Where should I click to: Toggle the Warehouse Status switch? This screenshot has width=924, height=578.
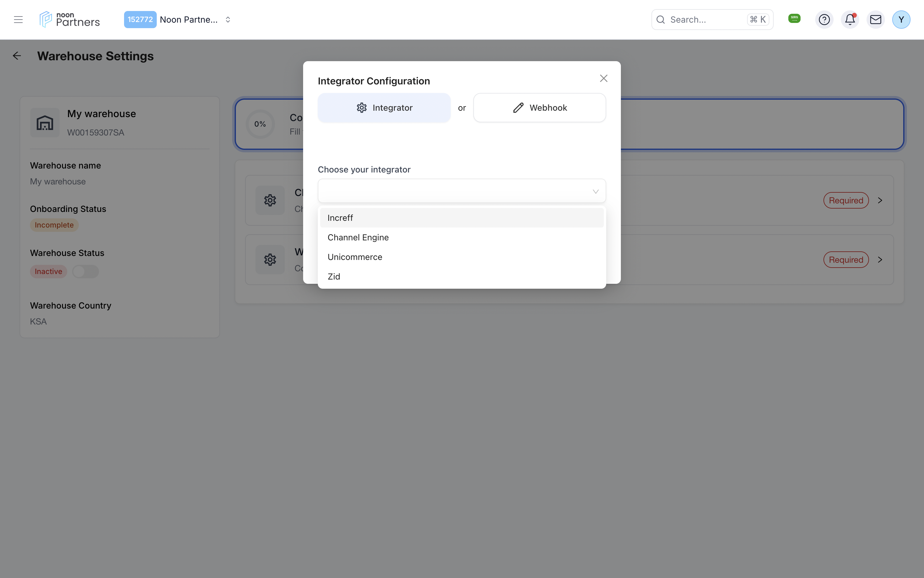[x=86, y=272]
